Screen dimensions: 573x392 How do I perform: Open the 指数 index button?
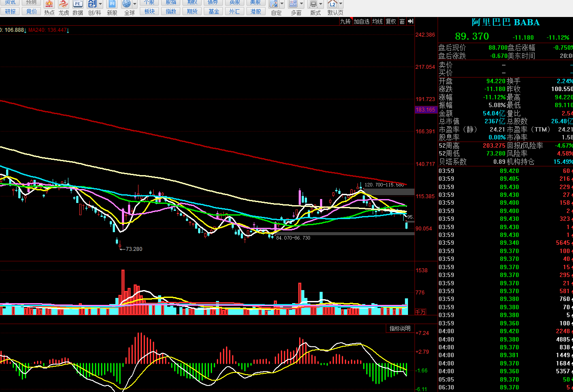171,12
